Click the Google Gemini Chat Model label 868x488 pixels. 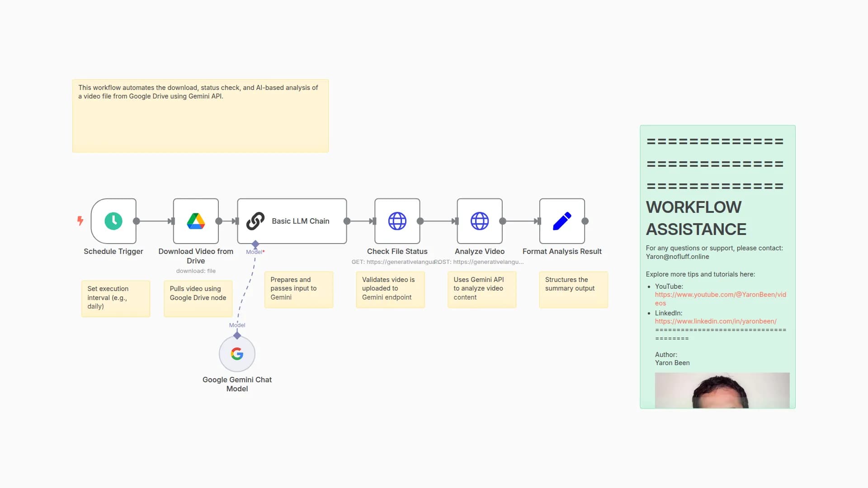(237, 384)
